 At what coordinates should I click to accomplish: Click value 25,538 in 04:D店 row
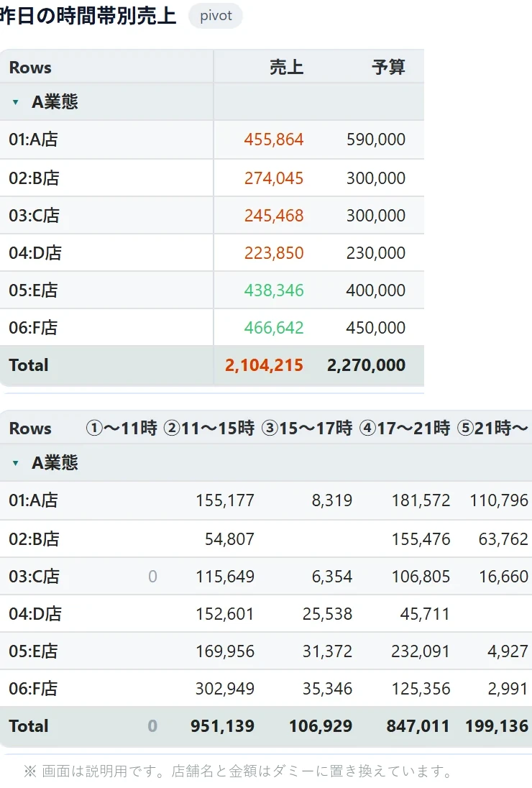(x=328, y=614)
